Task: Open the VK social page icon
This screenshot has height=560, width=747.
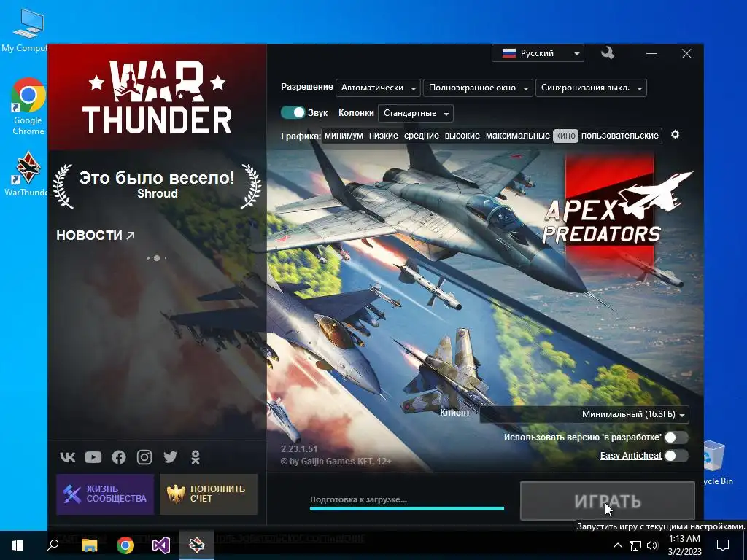Action: pos(68,457)
